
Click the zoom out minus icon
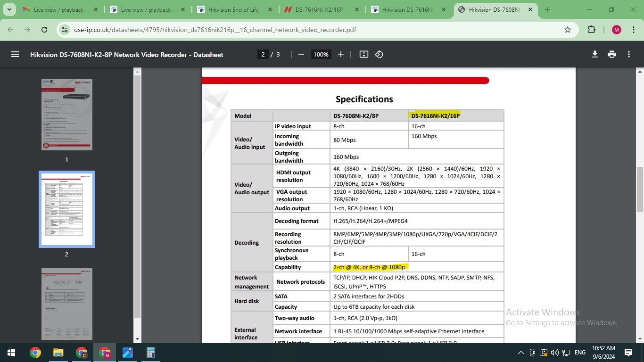(301, 54)
